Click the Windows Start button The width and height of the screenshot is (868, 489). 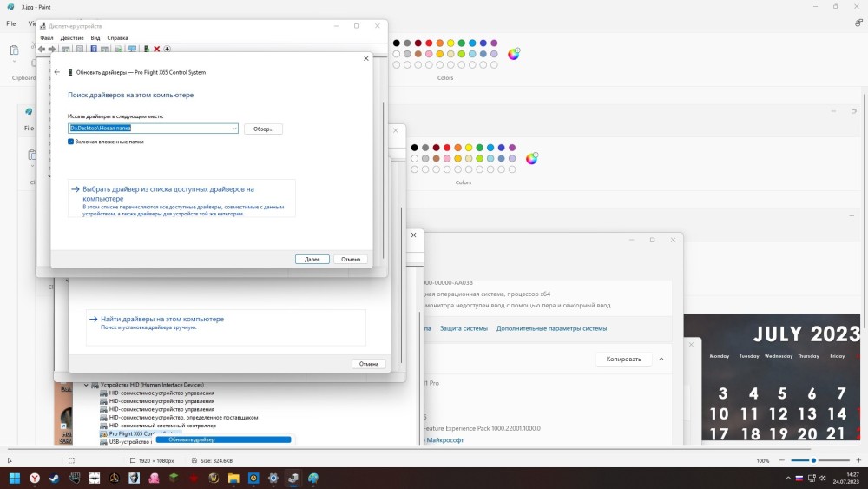15,478
